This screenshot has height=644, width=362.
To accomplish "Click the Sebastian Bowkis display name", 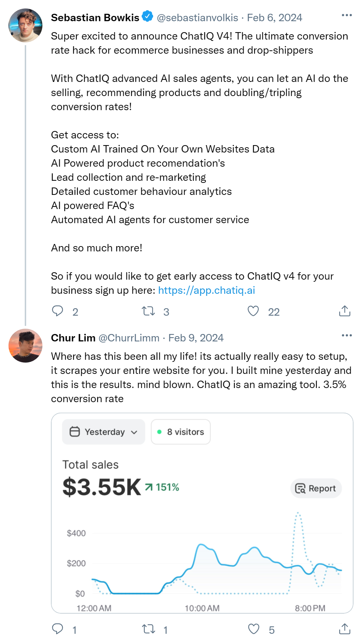I will [95, 18].
